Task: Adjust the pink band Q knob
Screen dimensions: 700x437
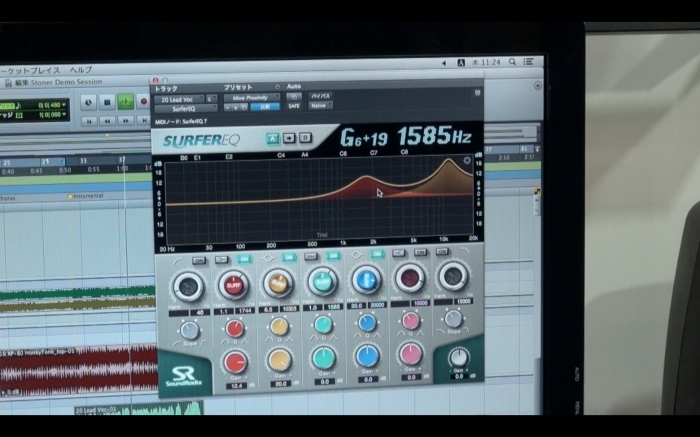Action: pyautogui.click(x=410, y=320)
